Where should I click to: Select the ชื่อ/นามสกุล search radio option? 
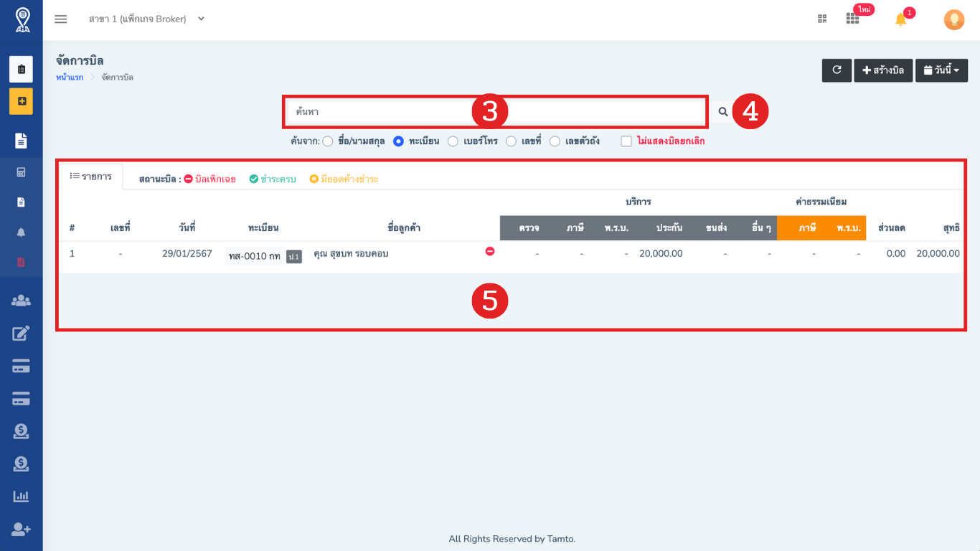point(328,141)
